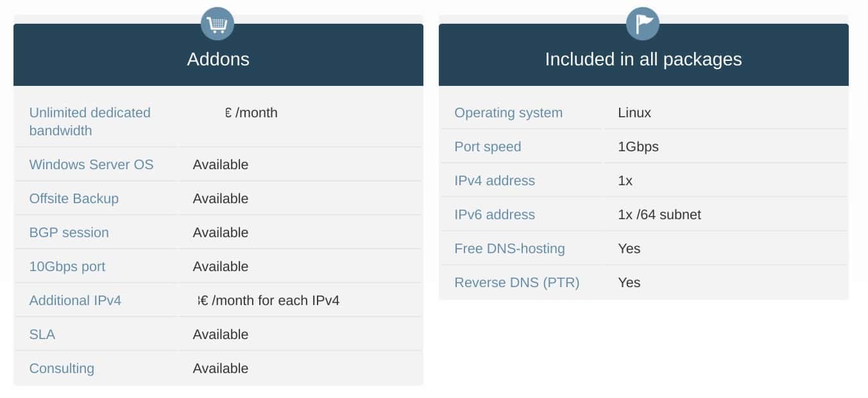Select the Addons header title
The height and width of the screenshot is (398, 868).
coord(218,59)
